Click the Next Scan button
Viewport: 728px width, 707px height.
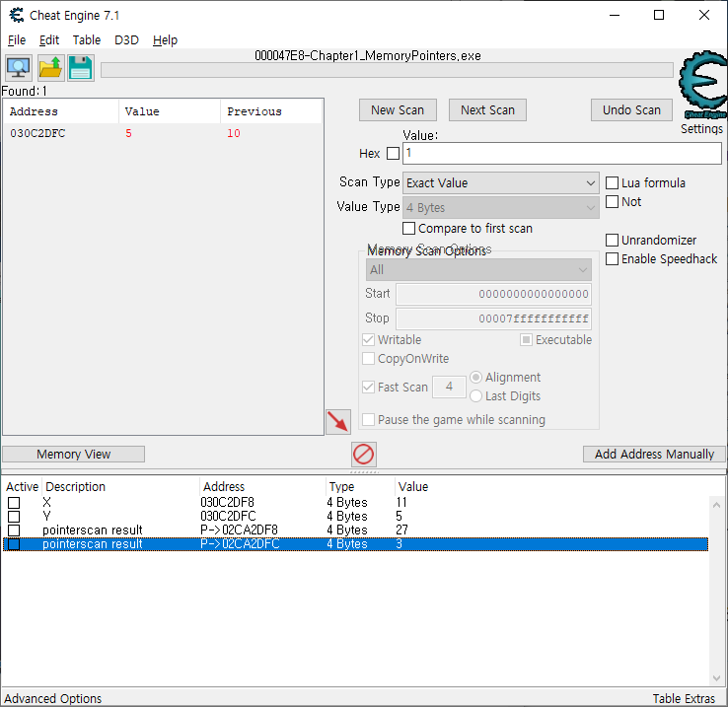tap(487, 110)
